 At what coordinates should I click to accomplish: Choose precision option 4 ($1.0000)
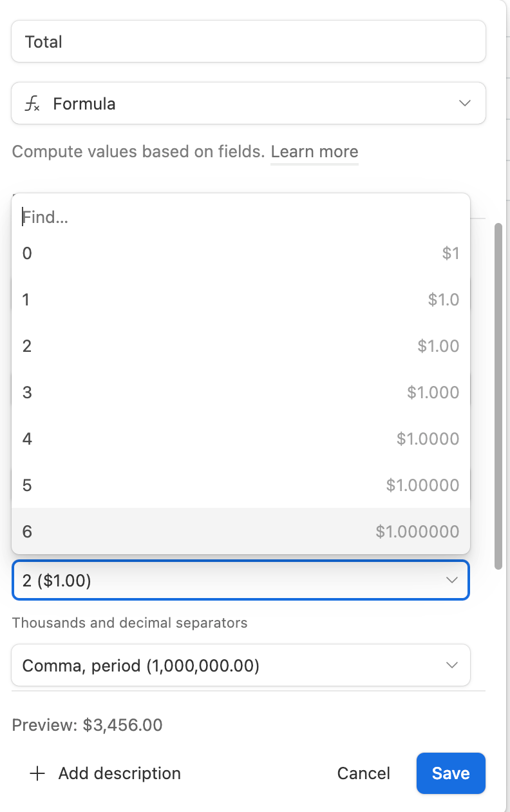click(241, 439)
